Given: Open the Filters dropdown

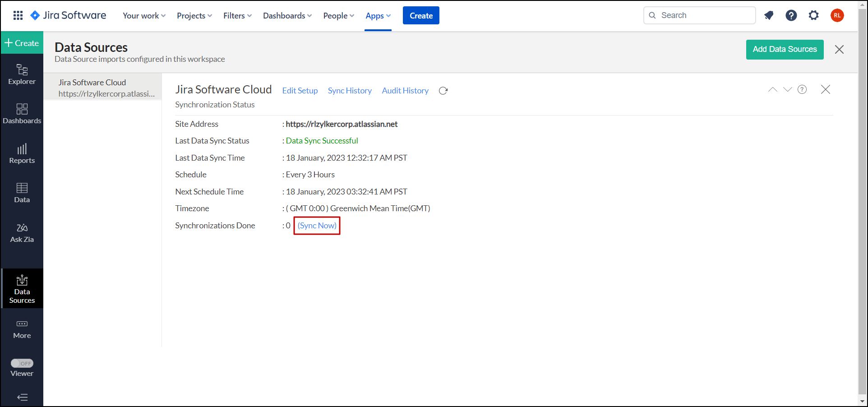Looking at the screenshot, I should [x=237, y=16].
